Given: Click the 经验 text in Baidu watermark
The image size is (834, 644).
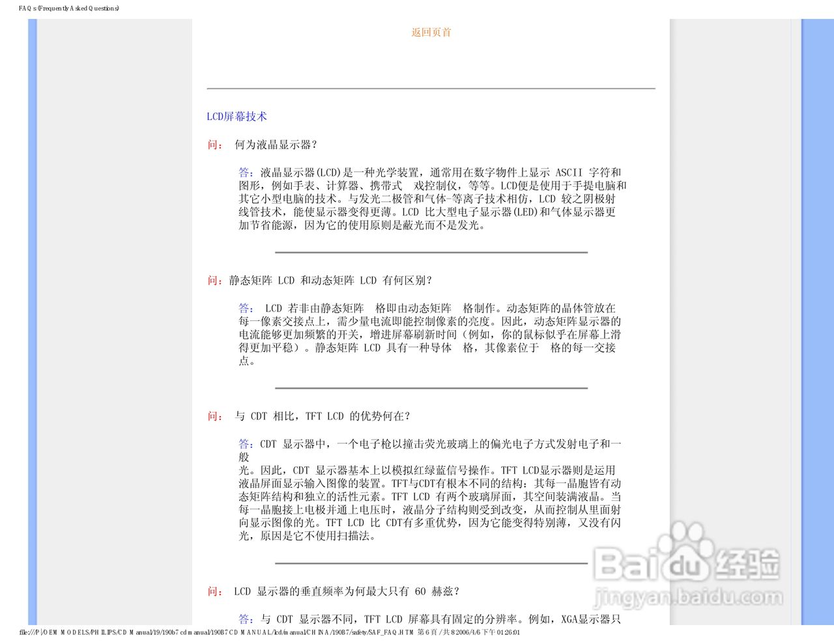Looking at the screenshot, I should point(748,564).
